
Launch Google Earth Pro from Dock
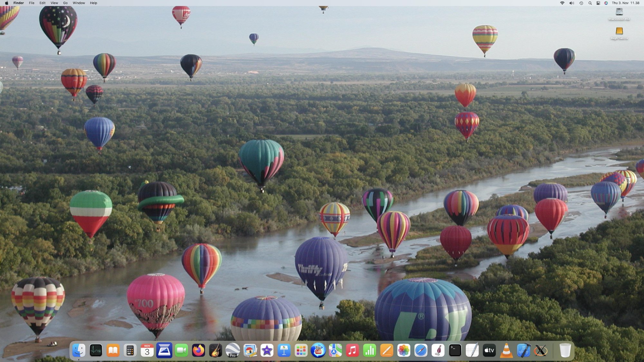(x=232, y=350)
